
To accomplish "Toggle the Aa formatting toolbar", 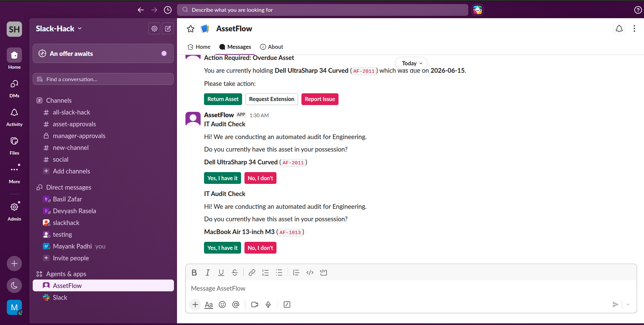I will pyautogui.click(x=209, y=304).
